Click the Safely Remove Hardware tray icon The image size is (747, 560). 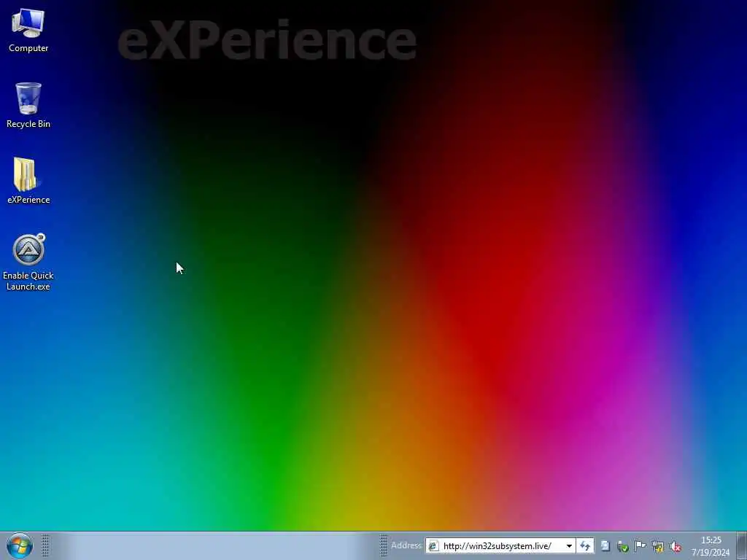pos(623,546)
